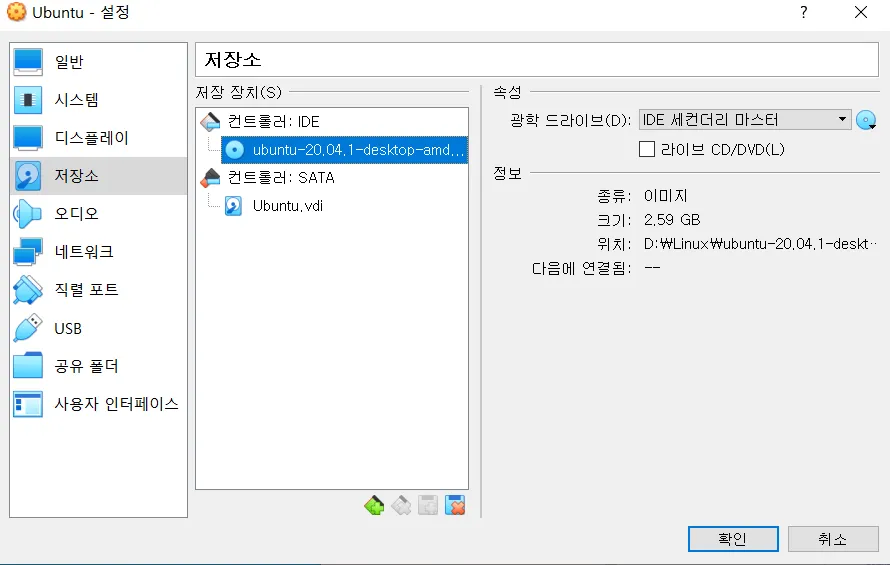Select the 저장소 settings category
The height and width of the screenshot is (565, 890).
[x=98, y=176]
